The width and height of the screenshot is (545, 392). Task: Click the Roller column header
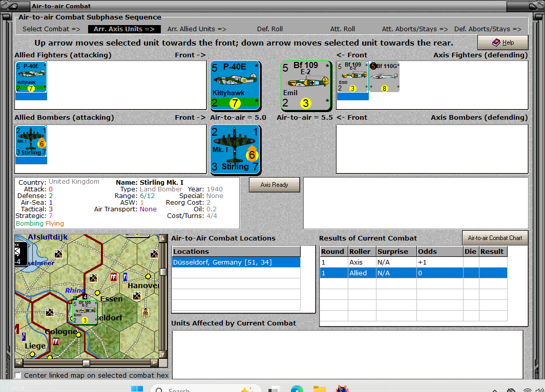click(x=362, y=251)
